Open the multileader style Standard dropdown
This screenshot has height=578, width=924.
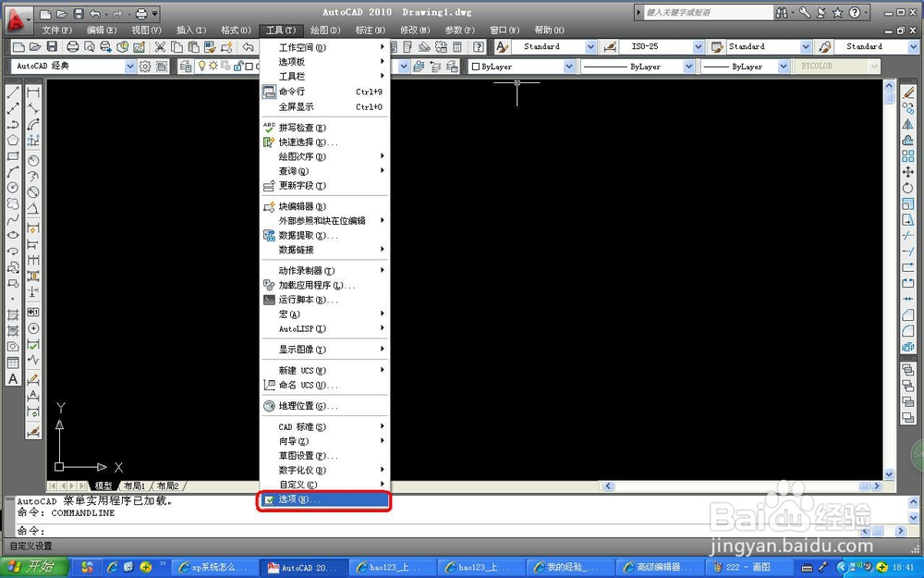[x=914, y=46]
